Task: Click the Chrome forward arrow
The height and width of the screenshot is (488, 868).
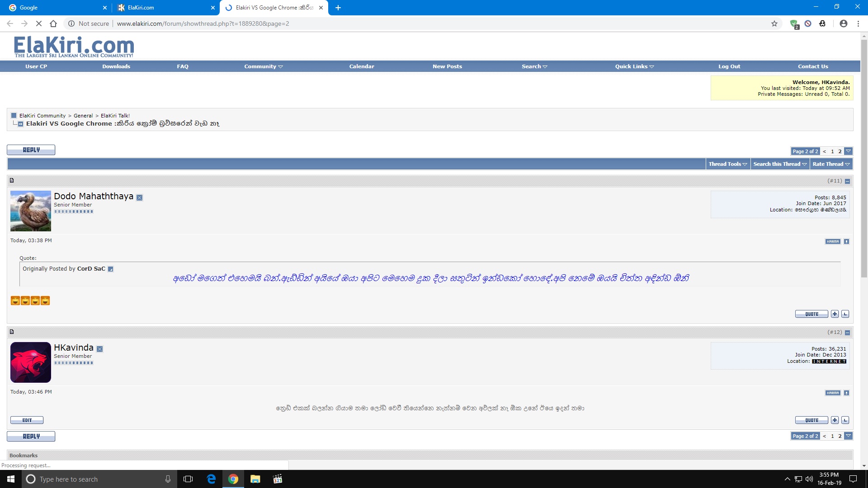Action: (24, 23)
